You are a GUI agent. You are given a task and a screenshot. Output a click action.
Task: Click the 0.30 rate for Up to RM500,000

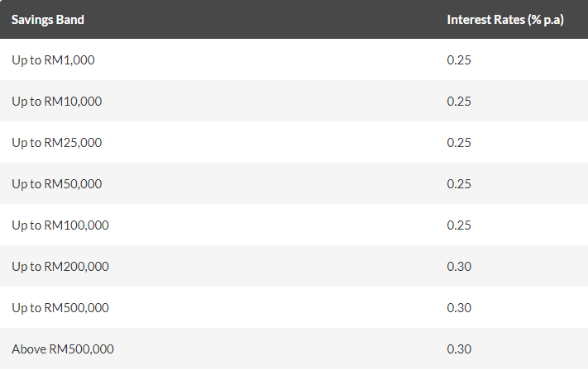(459, 307)
